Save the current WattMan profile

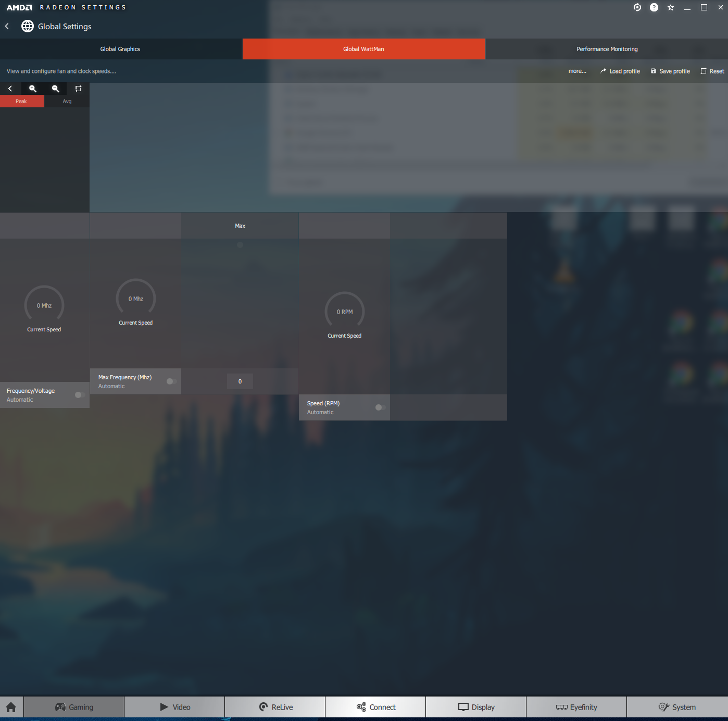(670, 71)
